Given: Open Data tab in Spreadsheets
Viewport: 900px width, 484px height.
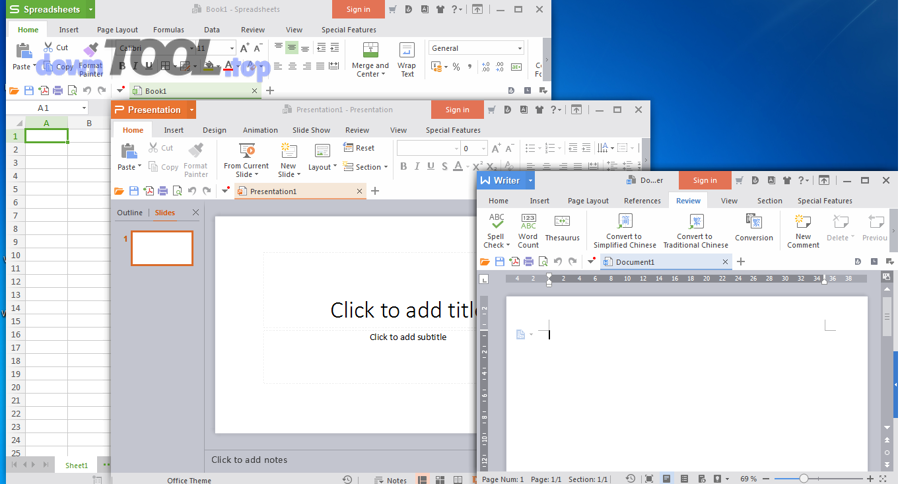Looking at the screenshot, I should (212, 30).
